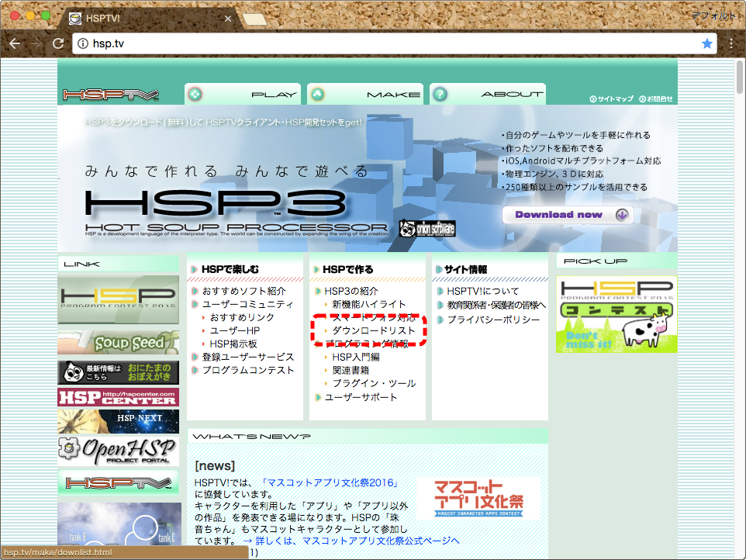The image size is (746, 560).
Task: Click the マスコットアプリ文化祭 logo image
Action: coord(478,498)
